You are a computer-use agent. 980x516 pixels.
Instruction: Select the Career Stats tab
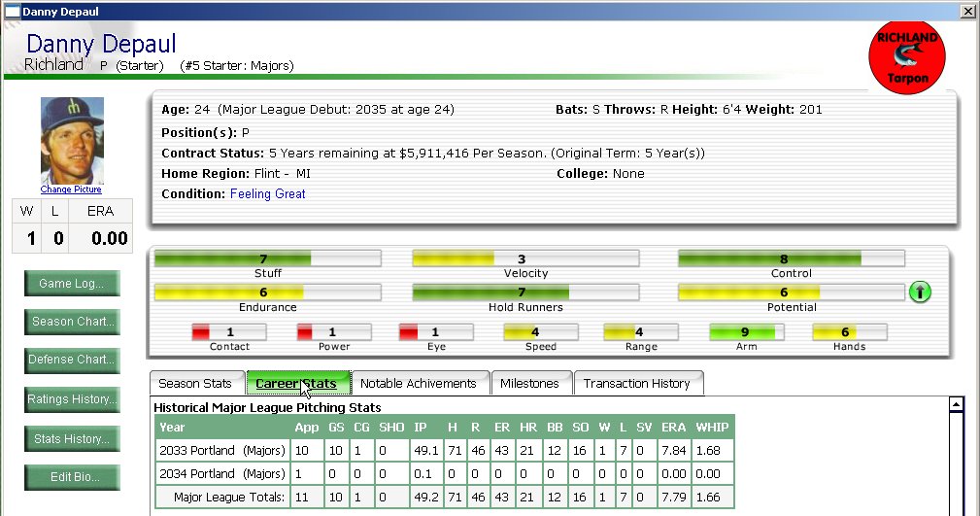pos(297,384)
